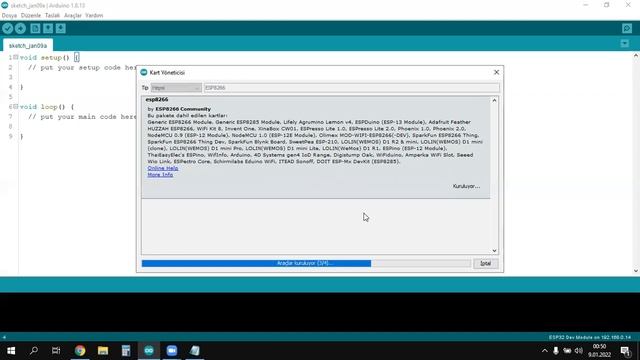Open the Tip filter dropdown
640x360 pixels.
(176, 88)
